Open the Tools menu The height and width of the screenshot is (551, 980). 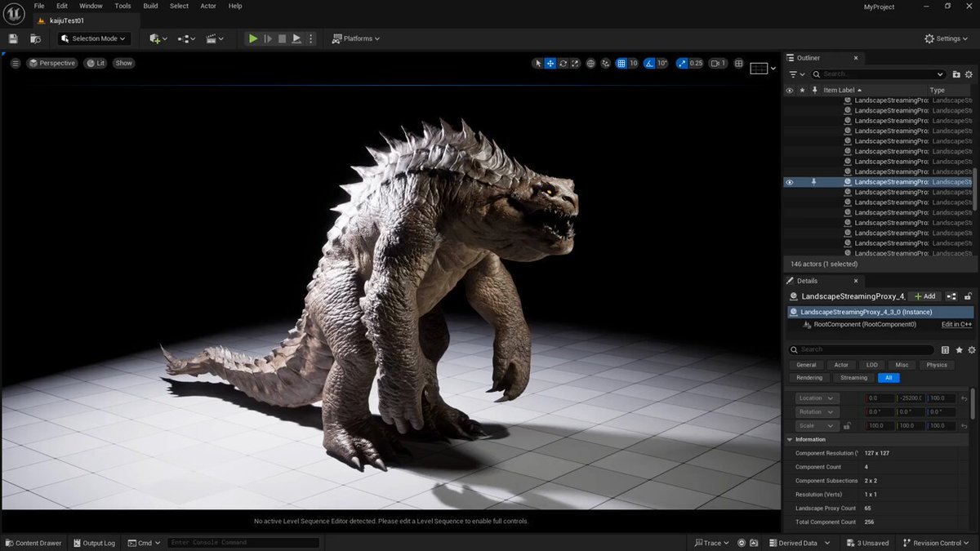(x=122, y=6)
